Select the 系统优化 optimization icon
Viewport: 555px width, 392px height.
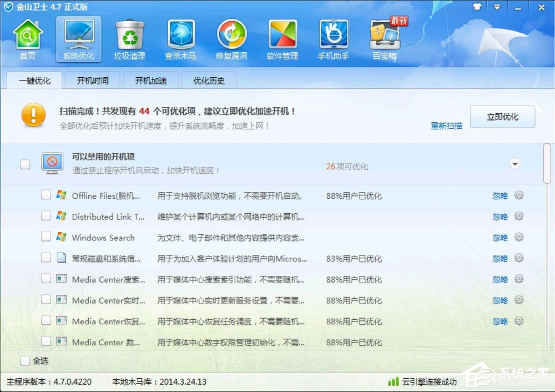point(78,39)
